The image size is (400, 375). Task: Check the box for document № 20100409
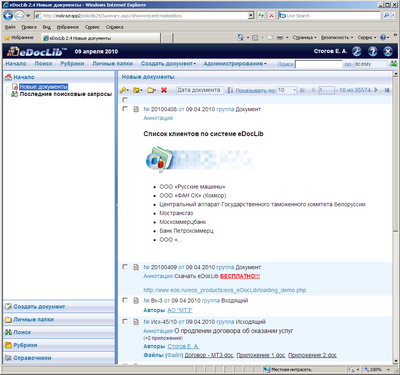pos(125,267)
